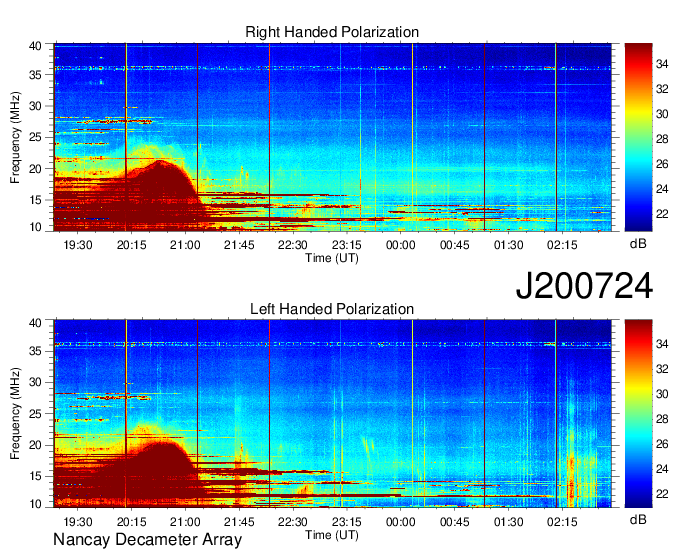The width and height of the screenshot is (680, 552).
Task: Click the 40 MHz tick of left-handed plot
Action: [35, 323]
